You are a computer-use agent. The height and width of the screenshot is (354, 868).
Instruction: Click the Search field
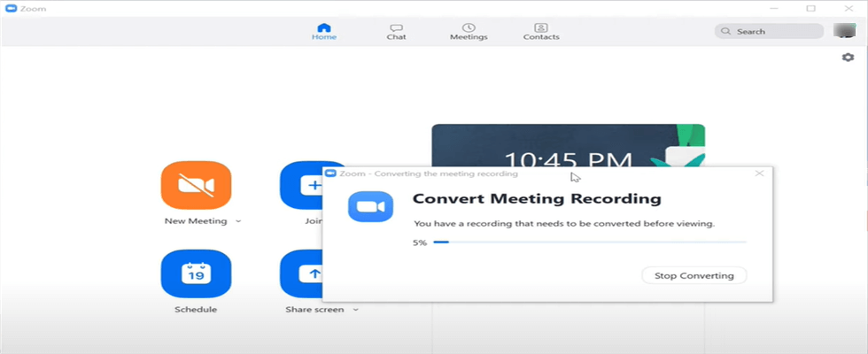(x=769, y=32)
